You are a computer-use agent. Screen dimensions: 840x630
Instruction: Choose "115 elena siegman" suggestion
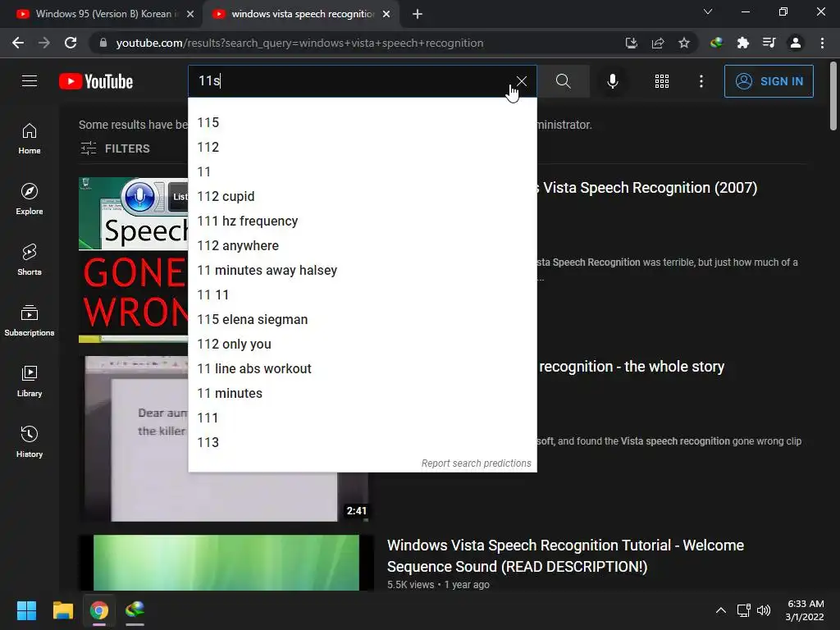362,320
